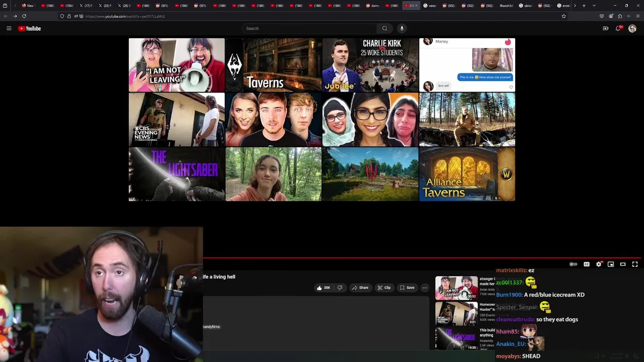Click the Share button
This screenshot has width=644, height=362.
pyautogui.click(x=360, y=288)
